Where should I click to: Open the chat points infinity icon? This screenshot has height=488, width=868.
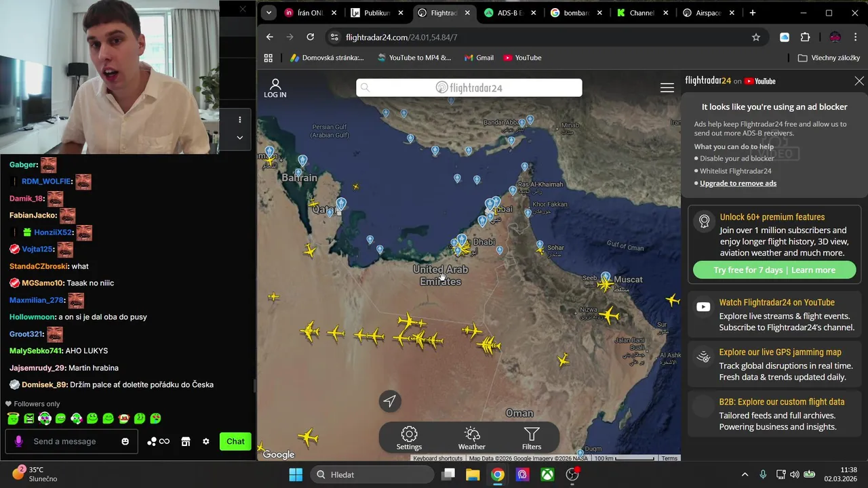(158, 441)
